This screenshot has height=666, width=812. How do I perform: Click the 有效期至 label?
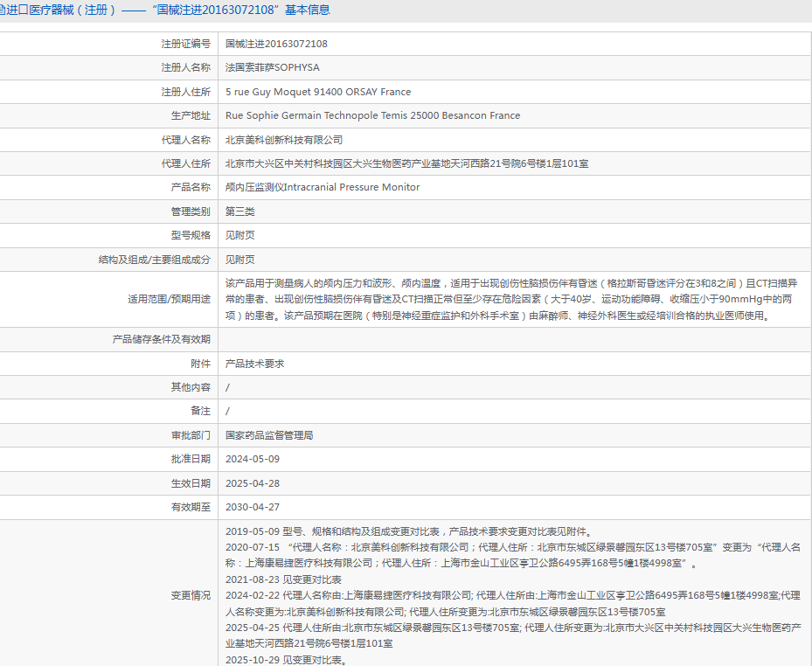point(191,508)
